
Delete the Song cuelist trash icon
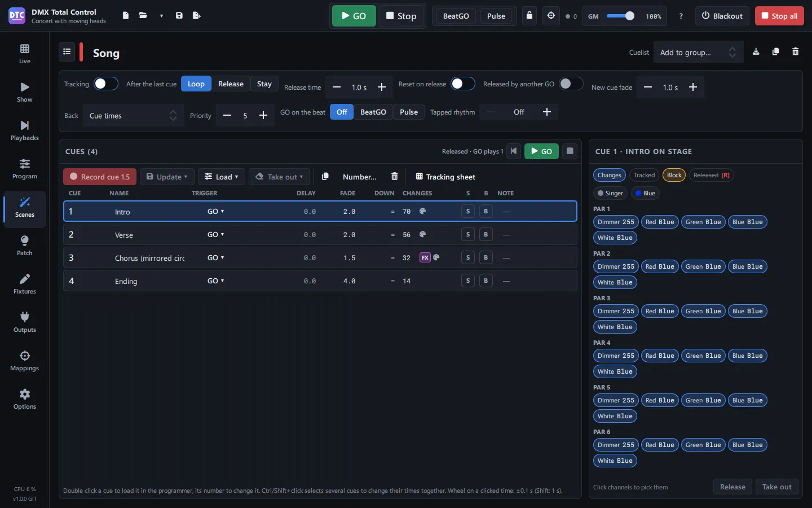coord(796,52)
